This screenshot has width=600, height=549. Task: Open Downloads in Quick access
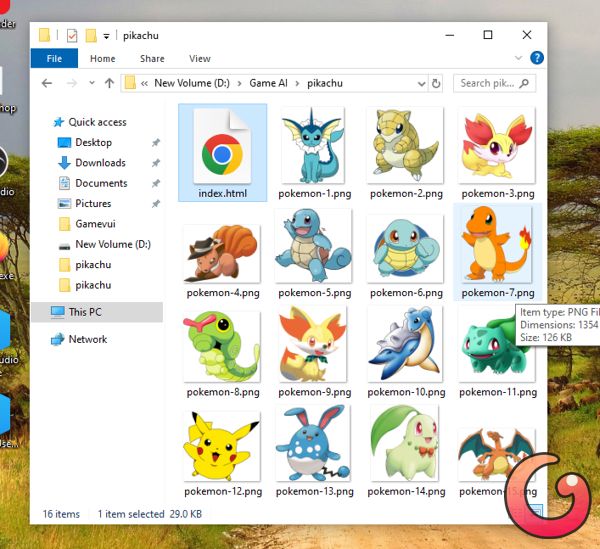(x=100, y=163)
